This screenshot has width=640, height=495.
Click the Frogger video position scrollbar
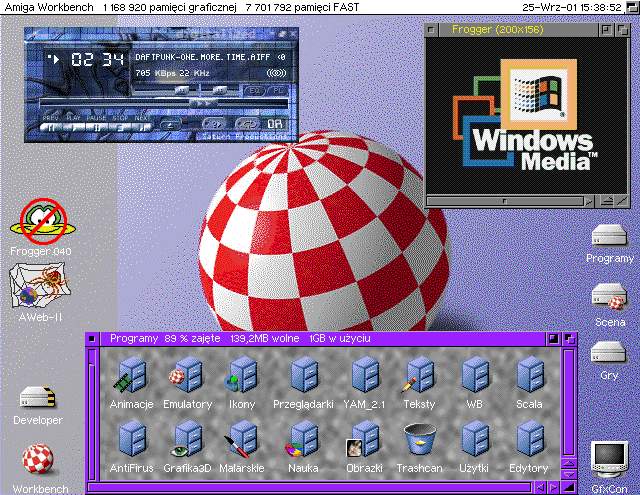(x=505, y=201)
